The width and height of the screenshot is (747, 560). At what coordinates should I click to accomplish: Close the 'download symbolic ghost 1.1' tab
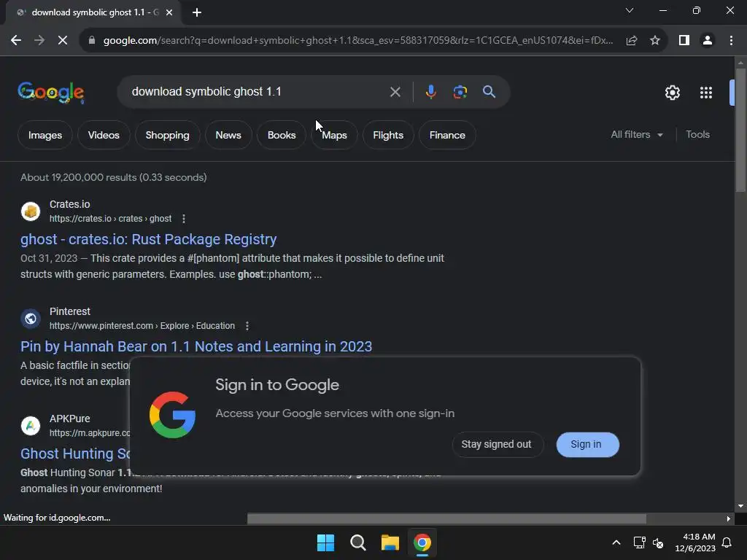[169, 12]
